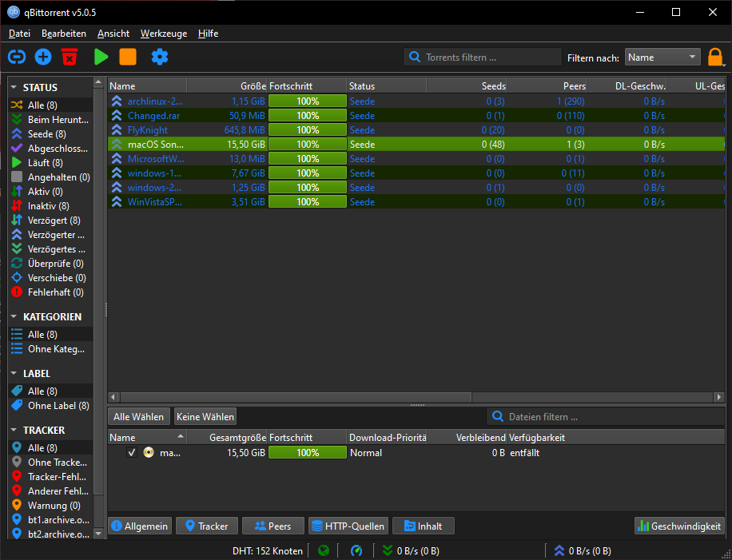Screen dimensions: 732x560
Task: Collapse the KATEGORIEN section
Action: (x=14, y=317)
